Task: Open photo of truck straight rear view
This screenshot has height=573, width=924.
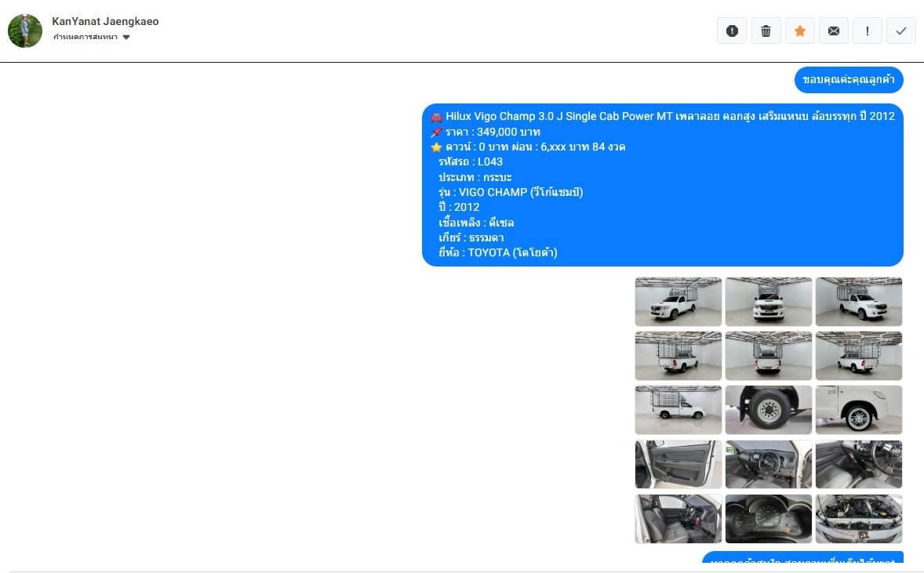Action: (x=769, y=356)
